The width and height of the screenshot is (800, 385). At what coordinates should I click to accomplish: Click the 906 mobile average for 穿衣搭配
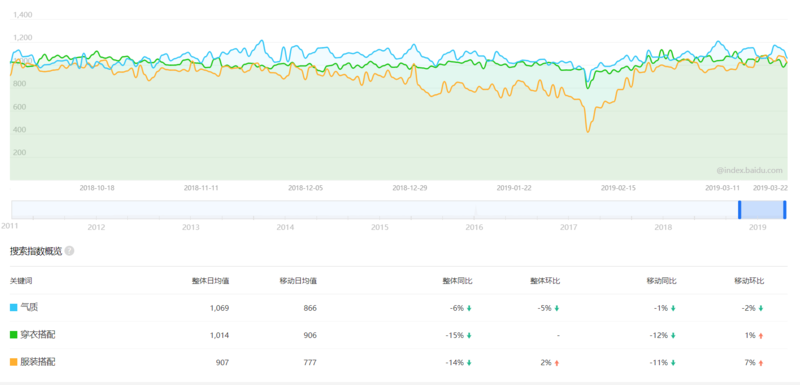pos(310,336)
